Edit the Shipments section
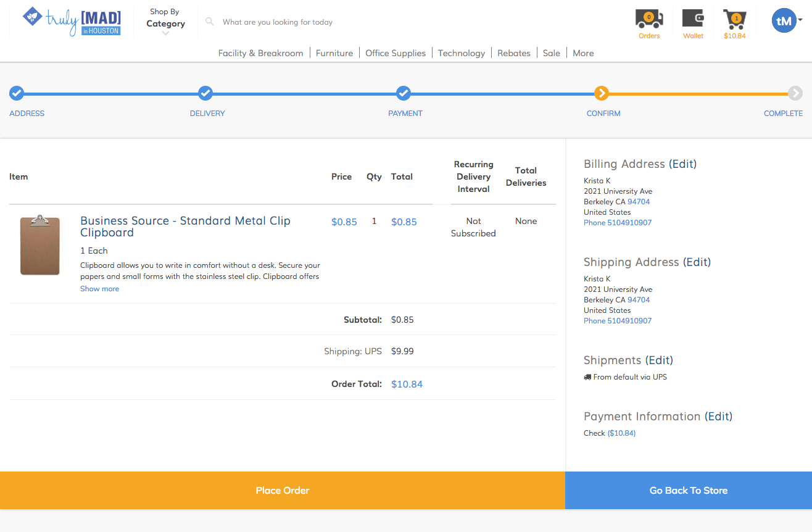812x532 pixels. 659,360
